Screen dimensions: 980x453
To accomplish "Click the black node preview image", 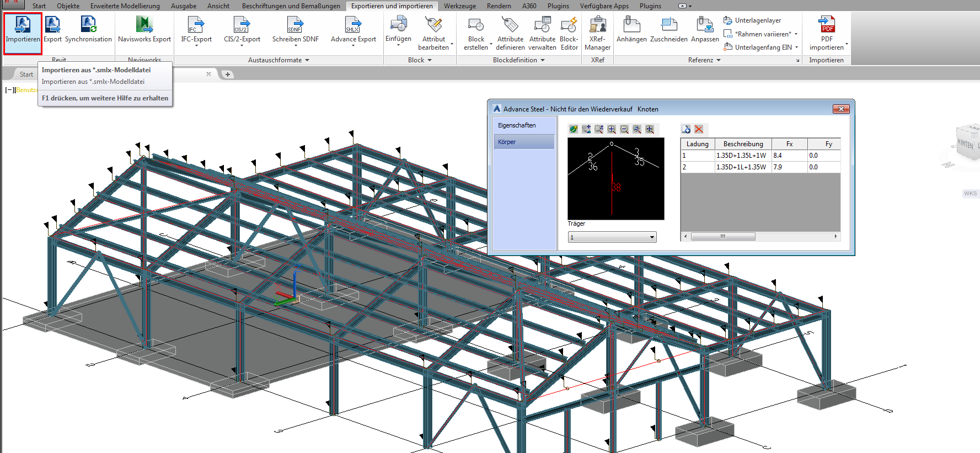I will click(x=616, y=179).
